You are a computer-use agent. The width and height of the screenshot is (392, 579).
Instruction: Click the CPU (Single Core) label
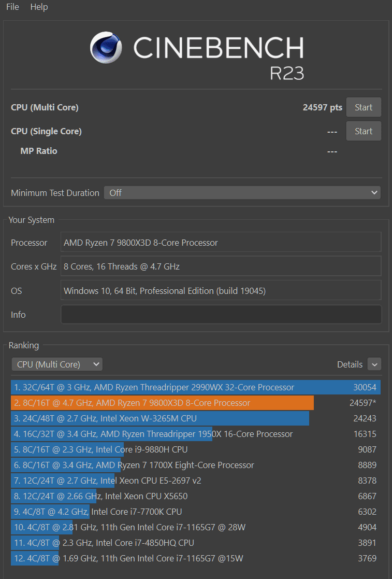coord(46,132)
